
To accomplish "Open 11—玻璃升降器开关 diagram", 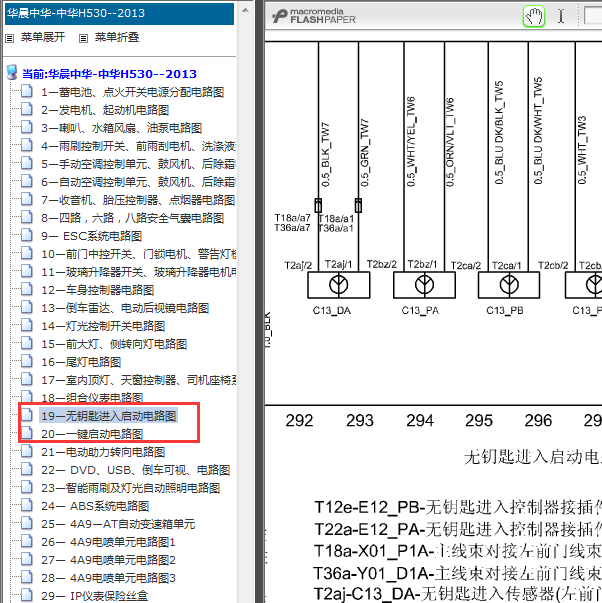I will click(138, 272).
